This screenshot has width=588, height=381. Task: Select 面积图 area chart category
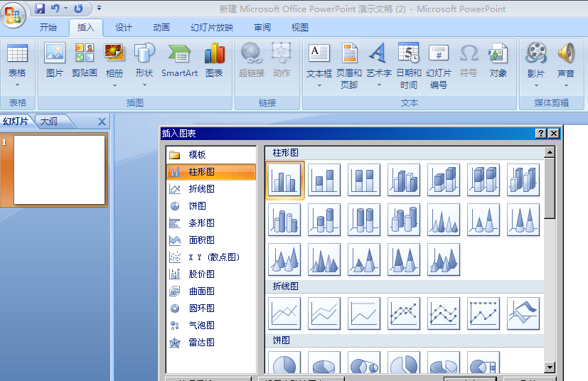(210, 240)
